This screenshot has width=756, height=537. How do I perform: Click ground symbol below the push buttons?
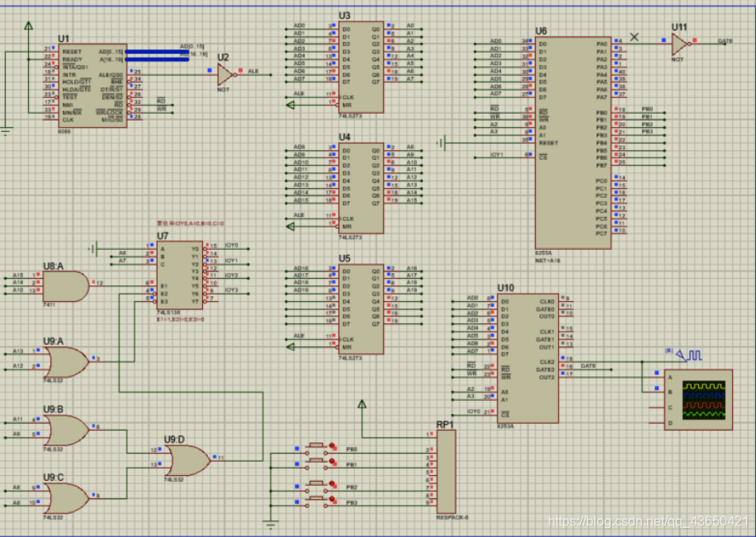coord(271,525)
